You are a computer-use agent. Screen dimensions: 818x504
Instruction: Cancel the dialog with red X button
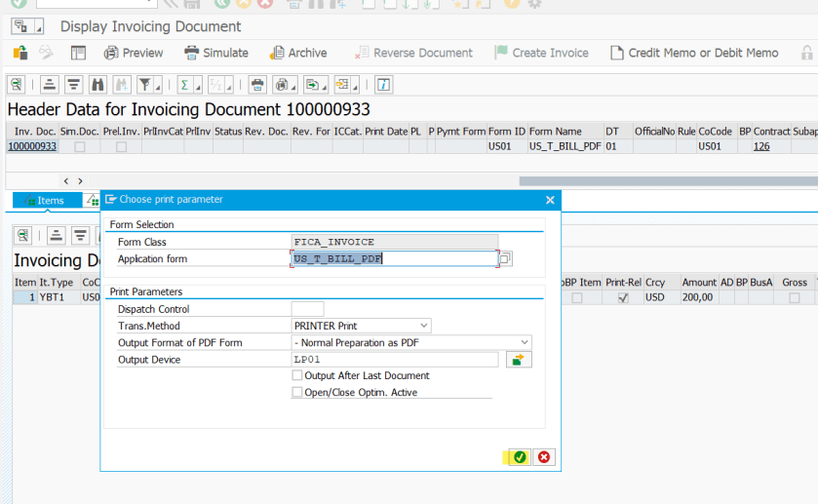coord(544,456)
